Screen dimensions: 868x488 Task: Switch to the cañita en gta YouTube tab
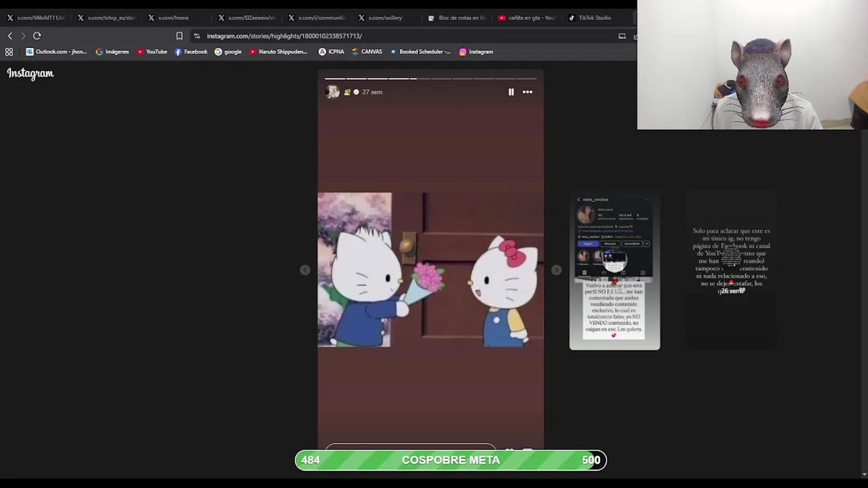point(528,18)
